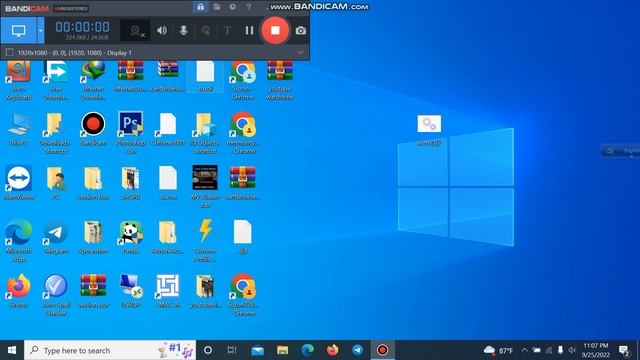Open the Microsoft Edge desktop shortcut
The width and height of the screenshot is (640, 360).
click(x=18, y=241)
